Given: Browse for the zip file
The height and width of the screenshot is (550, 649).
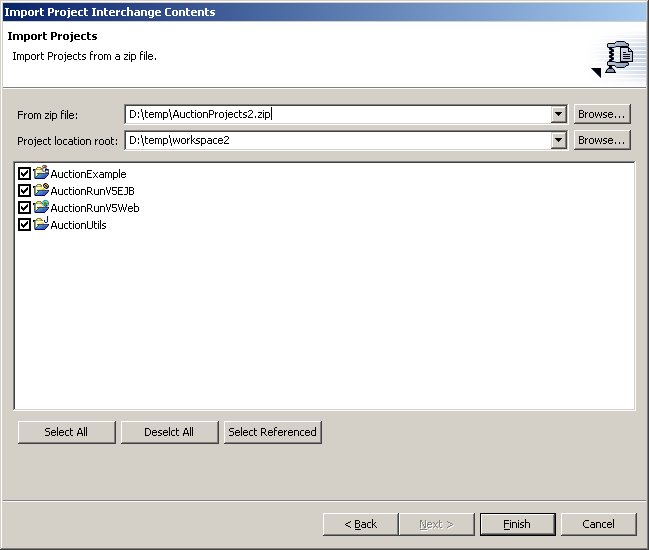Looking at the screenshot, I should click(602, 114).
